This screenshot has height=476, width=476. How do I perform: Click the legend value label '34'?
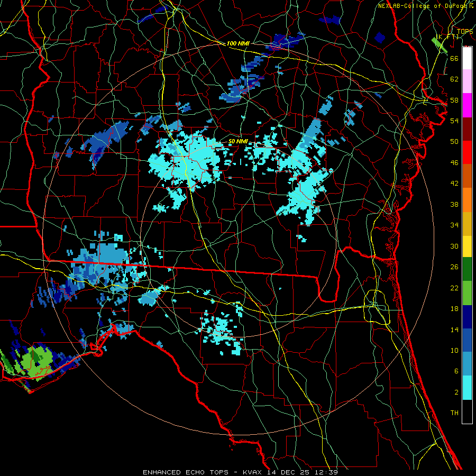point(454,225)
